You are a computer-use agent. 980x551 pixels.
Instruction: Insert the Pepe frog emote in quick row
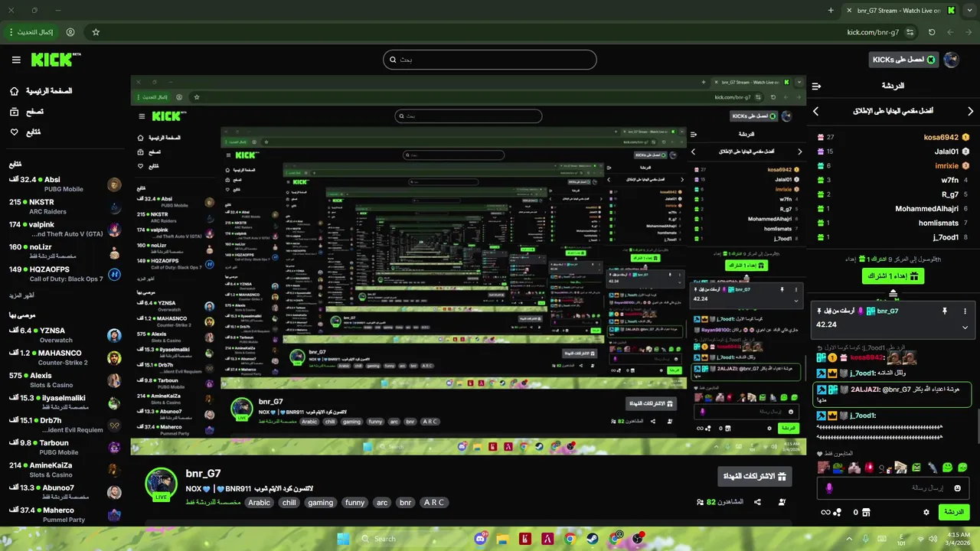coord(838,467)
